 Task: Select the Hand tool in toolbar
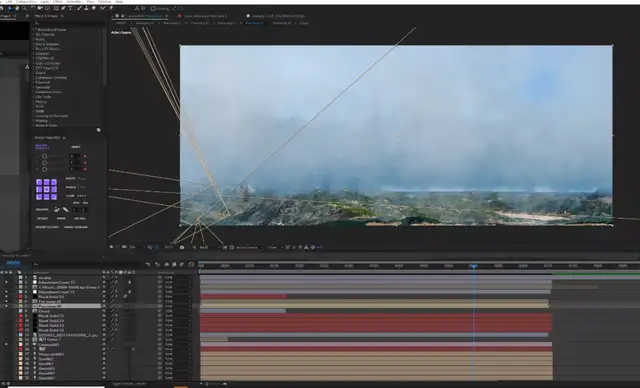pos(17,8)
